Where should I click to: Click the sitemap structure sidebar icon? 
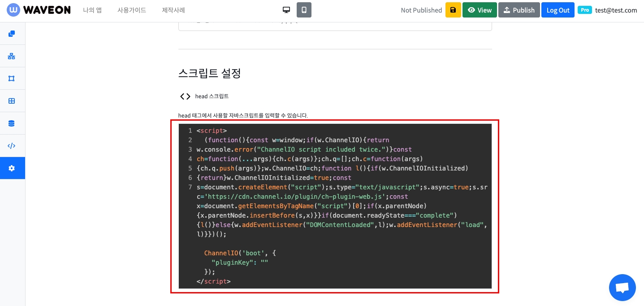[12, 56]
